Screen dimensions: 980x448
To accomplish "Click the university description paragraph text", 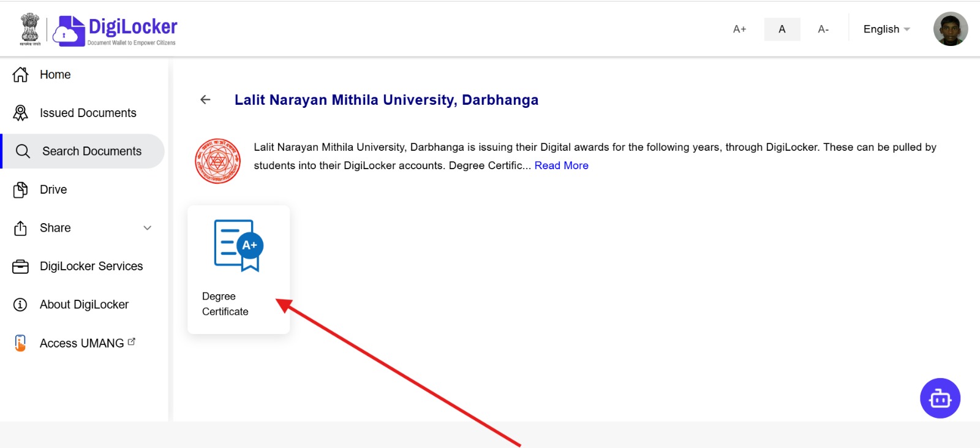I will 595,156.
